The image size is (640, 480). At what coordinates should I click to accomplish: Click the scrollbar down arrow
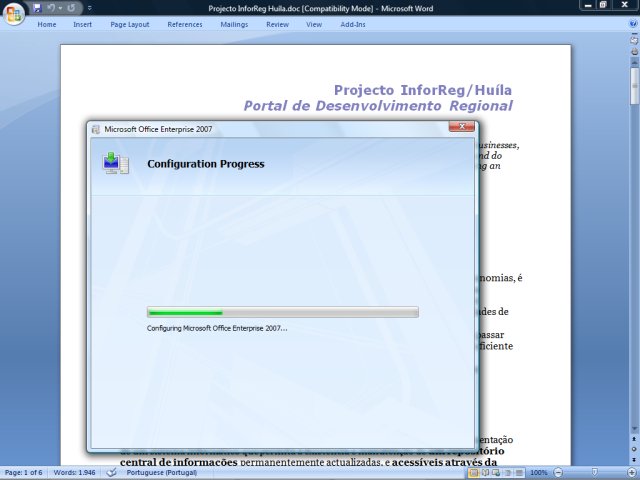point(634,429)
